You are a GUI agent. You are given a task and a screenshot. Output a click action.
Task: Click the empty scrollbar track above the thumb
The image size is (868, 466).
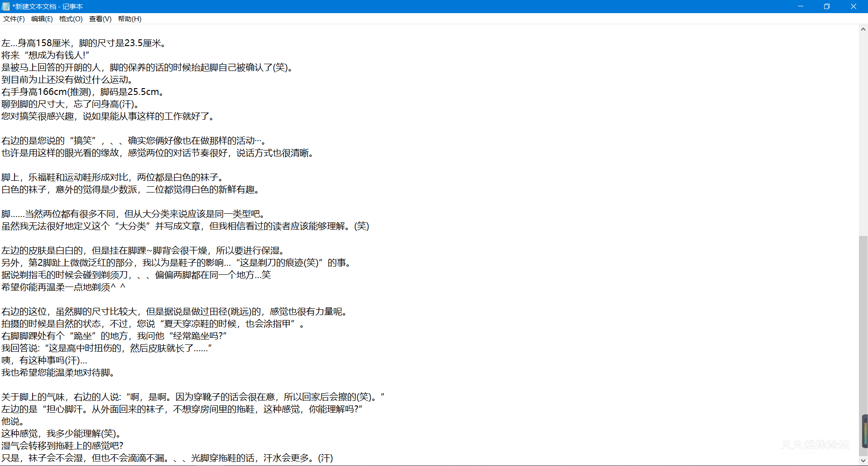pyautogui.click(x=863, y=136)
